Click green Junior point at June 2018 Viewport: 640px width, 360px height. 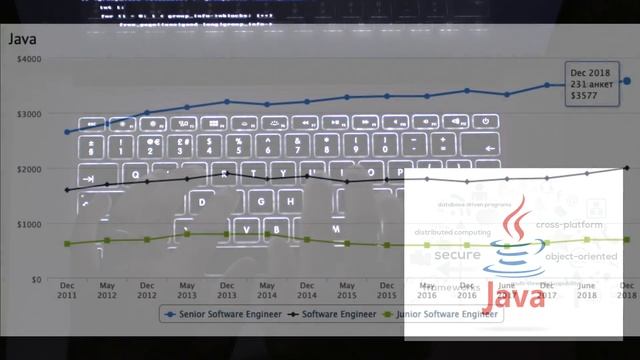(587, 240)
